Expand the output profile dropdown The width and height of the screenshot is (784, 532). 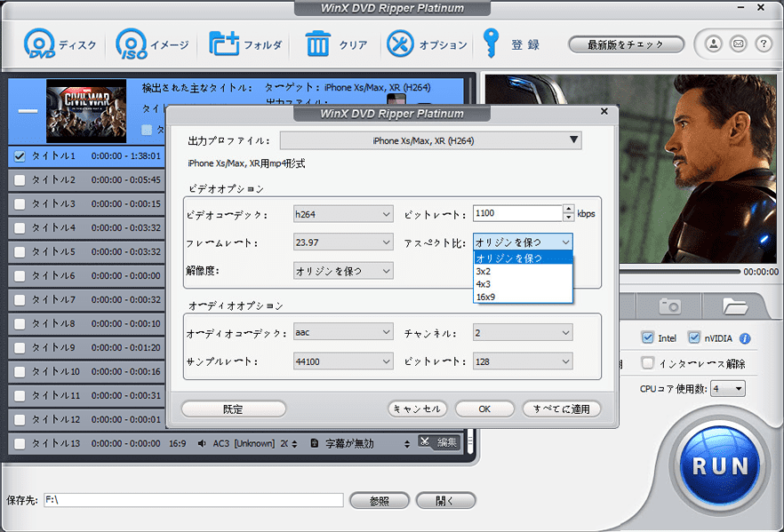tap(431, 141)
